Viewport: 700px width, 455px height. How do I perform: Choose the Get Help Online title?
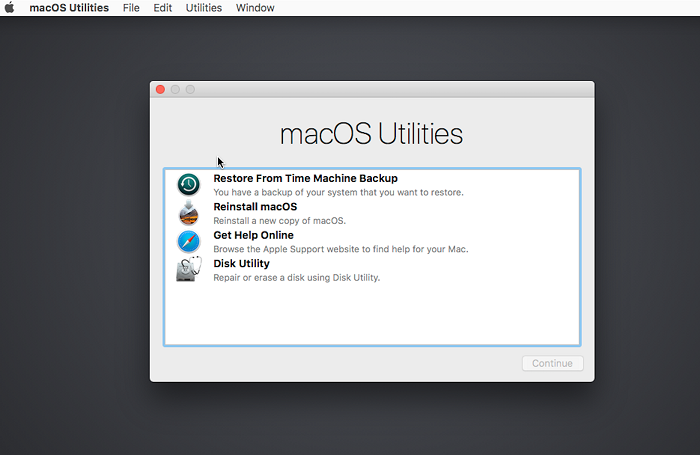[253, 235]
